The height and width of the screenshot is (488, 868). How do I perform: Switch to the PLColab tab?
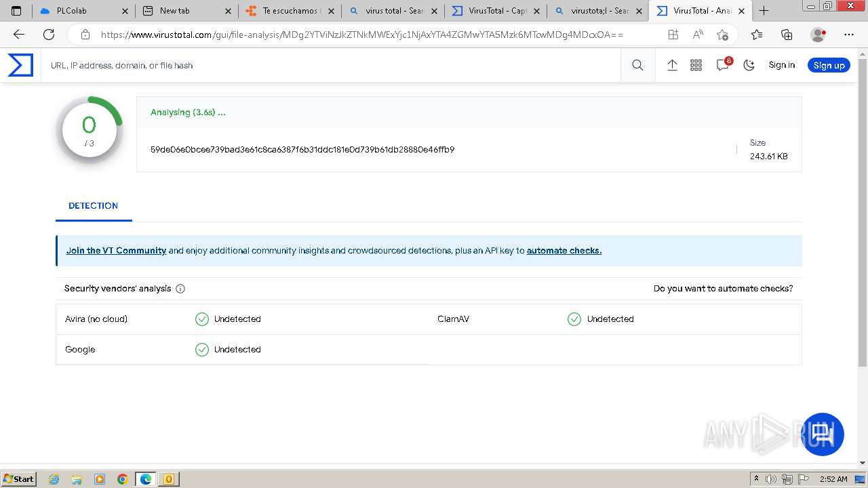pos(83,11)
